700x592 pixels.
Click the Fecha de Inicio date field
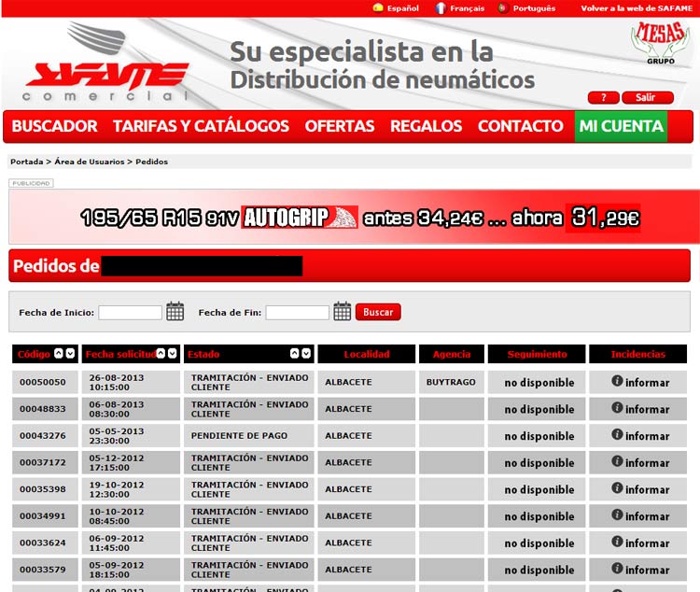coord(130,312)
